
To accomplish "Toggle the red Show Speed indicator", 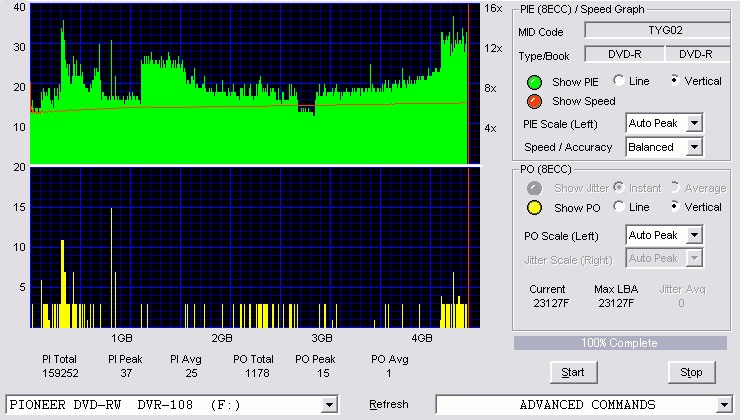I will tap(534, 101).
